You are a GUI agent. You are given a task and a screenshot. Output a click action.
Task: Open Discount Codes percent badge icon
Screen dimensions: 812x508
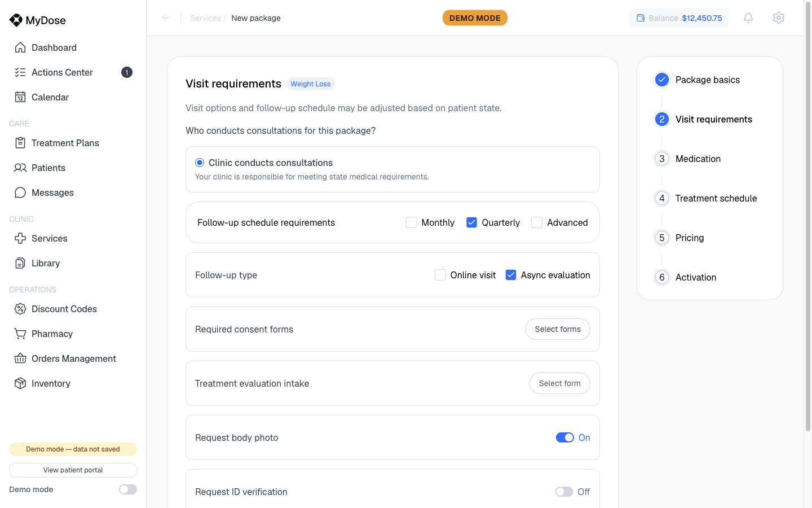(20, 309)
